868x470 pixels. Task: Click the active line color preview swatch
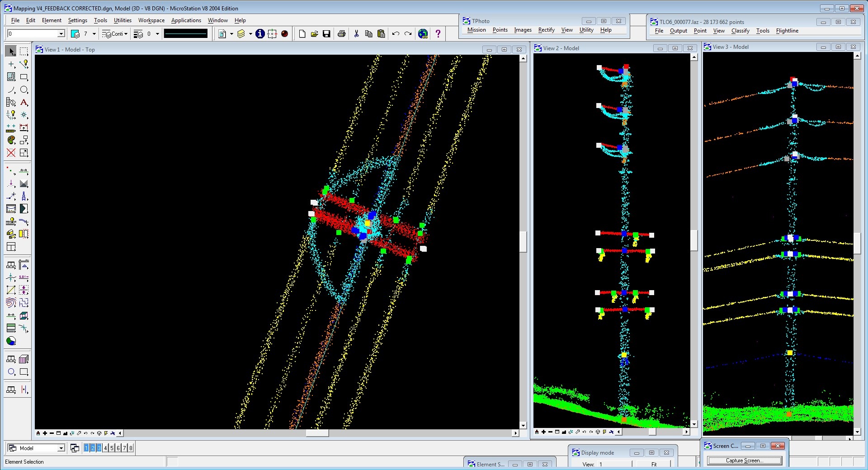tap(186, 34)
